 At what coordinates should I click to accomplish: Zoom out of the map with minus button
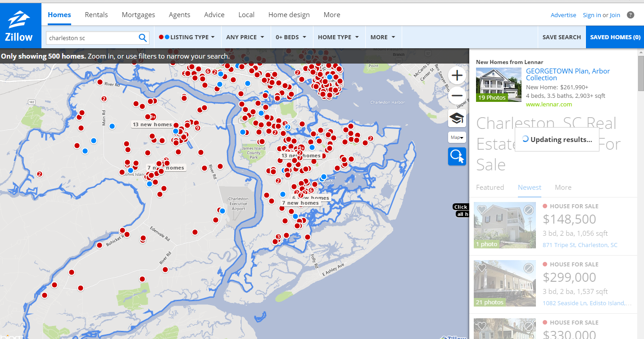click(x=457, y=95)
